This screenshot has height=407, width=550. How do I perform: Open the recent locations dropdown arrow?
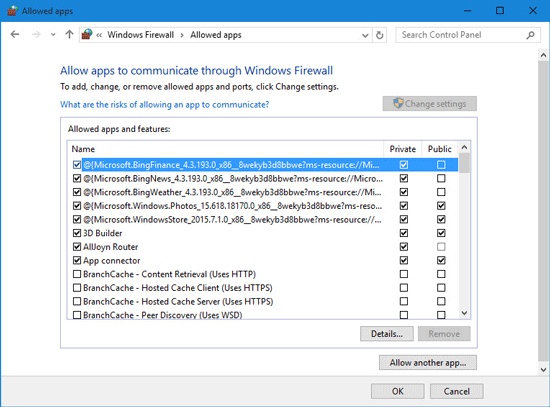(53, 35)
